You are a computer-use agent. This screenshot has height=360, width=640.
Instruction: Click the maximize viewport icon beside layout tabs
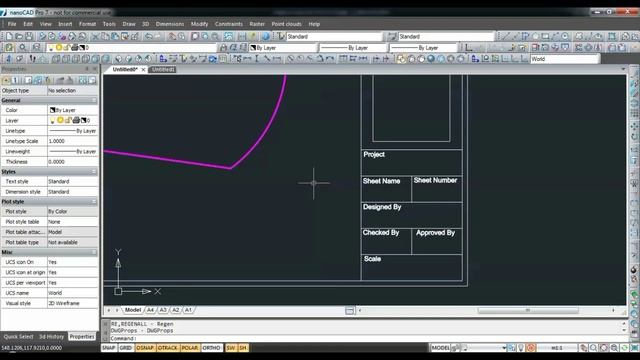[350, 311]
